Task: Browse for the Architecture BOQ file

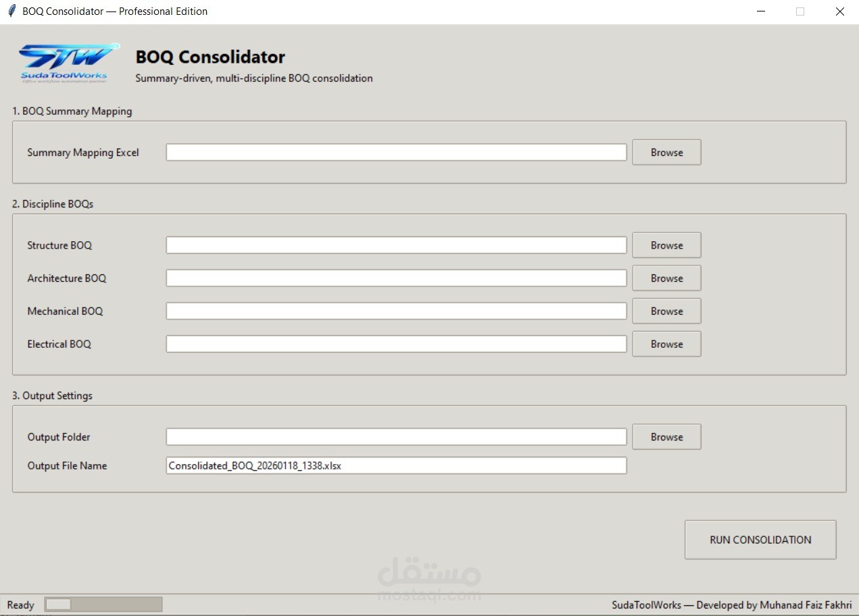Action: 666,278
